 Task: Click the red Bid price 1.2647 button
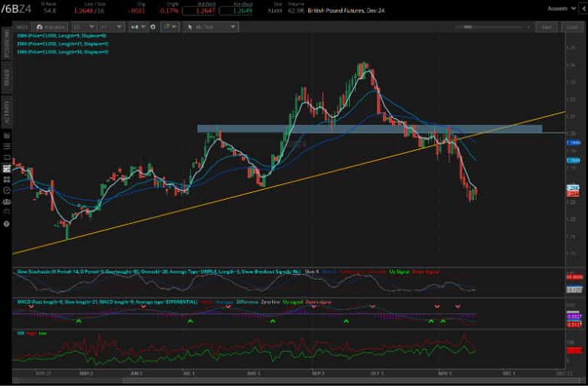click(199, 11)
